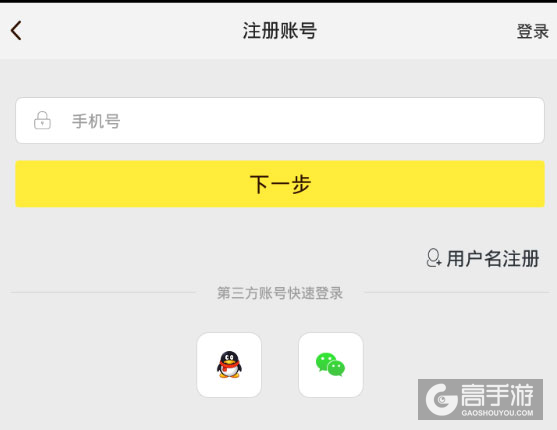Image resolution: width=557 pixels, height=430 pixels.
Task: Focus the 手机号 phone number input
Action: 280,120
